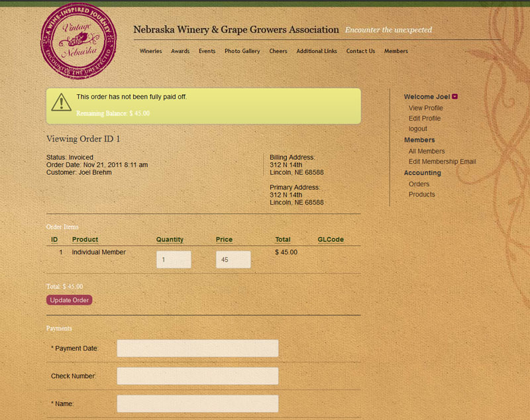
Task: Click the Edit Profile sidebar link
Action: 425,119
